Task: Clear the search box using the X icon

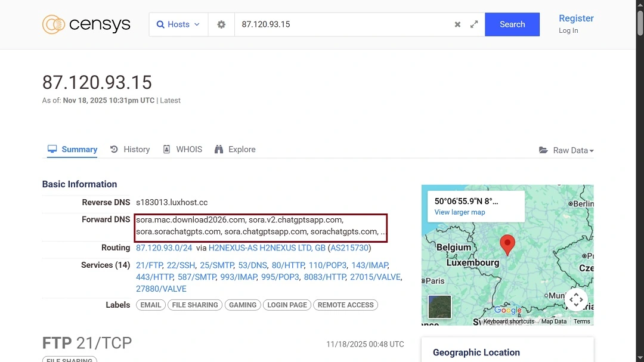Action: 457,24
